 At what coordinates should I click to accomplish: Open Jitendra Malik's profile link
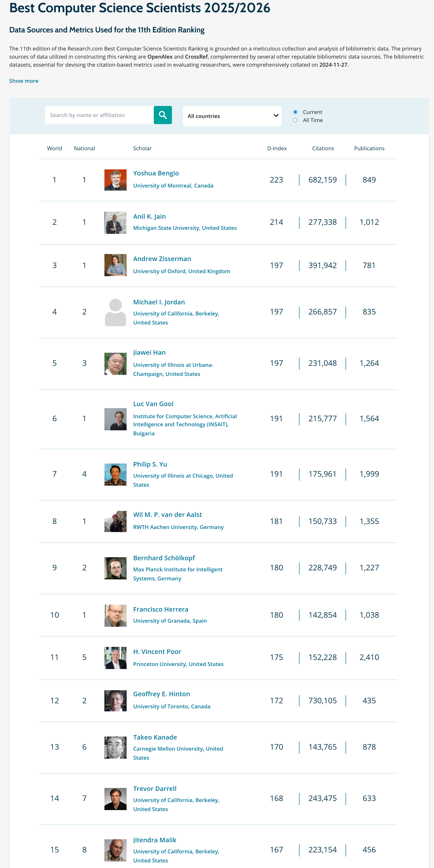coord(154,840)
